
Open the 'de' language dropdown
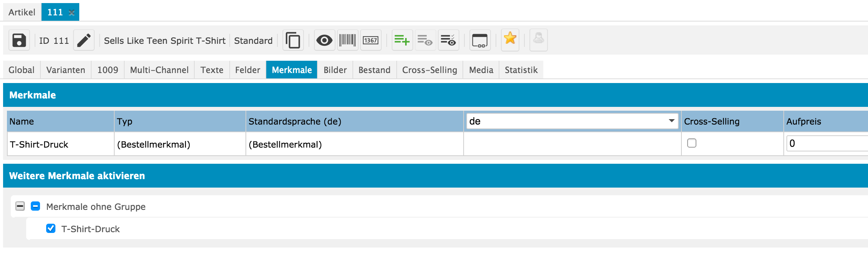click(x=572, y=121)
